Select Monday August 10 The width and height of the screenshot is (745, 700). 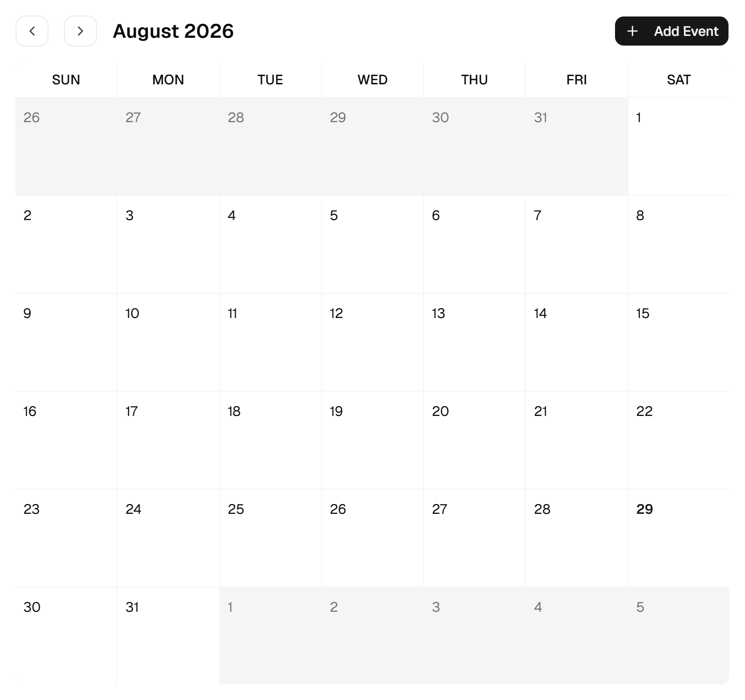[168, 342]
